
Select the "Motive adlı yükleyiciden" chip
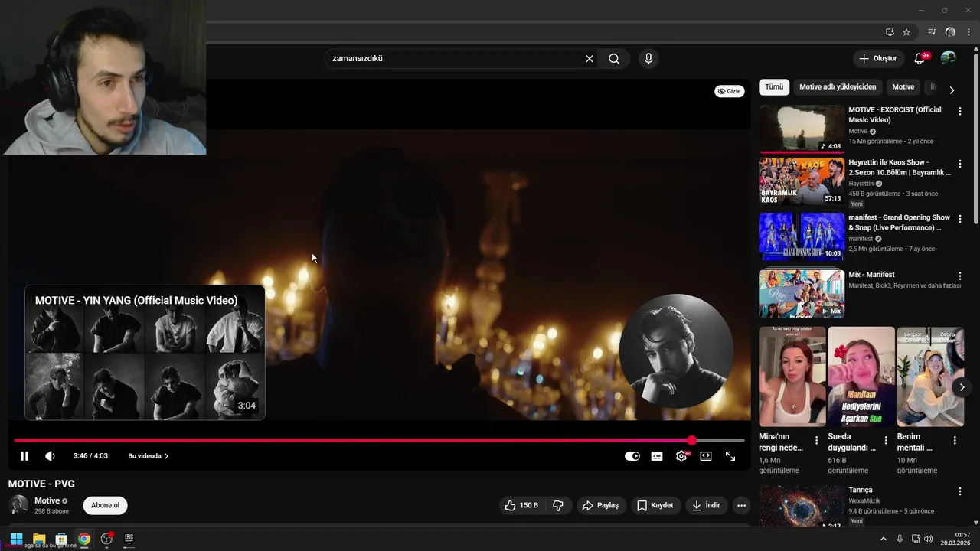click(x=838, y=87)
